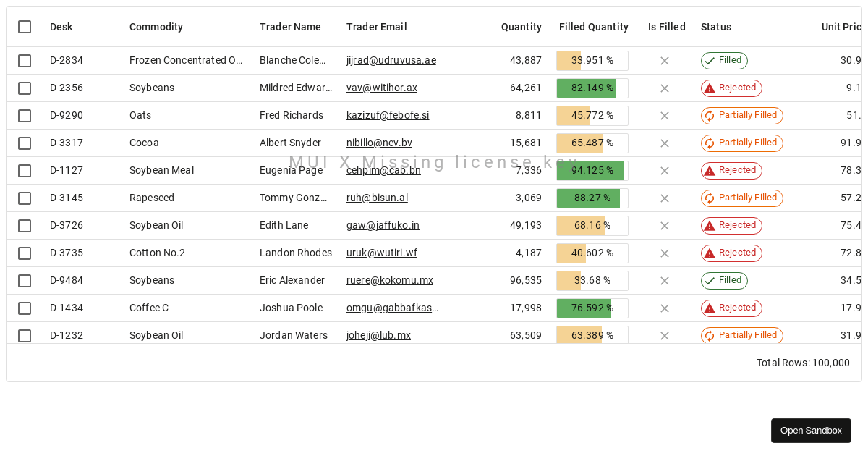This screenshot has width=868, height=456.
Task: Click the Is Filled column header
Action: pyautogui.click(x=667, y=27)
